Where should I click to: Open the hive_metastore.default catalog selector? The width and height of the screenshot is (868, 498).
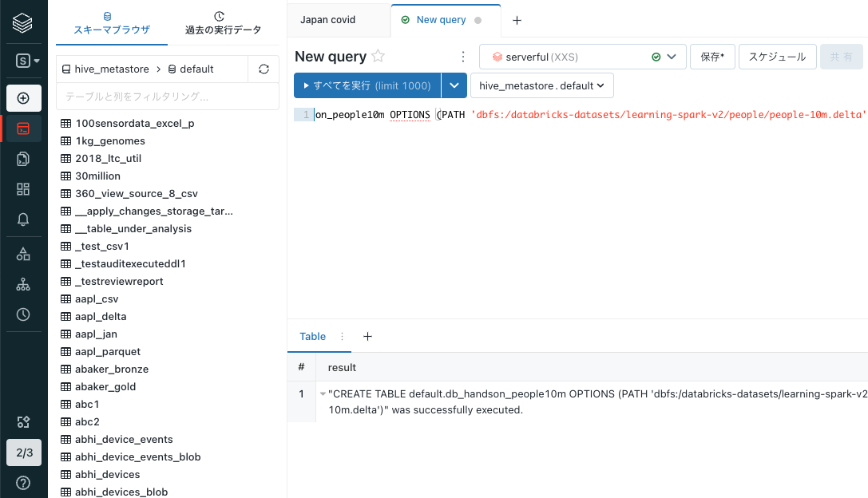541,85
